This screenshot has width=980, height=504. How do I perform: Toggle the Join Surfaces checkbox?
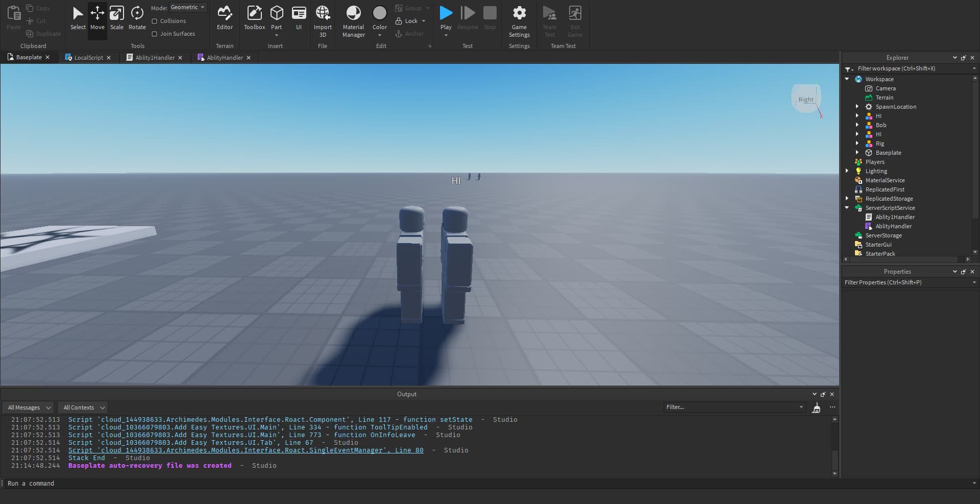tap(155, 34)
